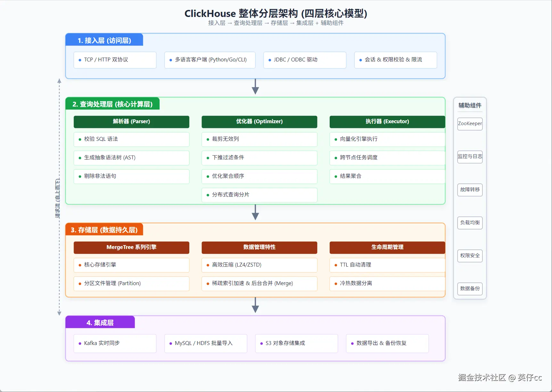The height and width of the screenshot is (392, 552).
Task: Select the '冷热数据分离' item
Action: coord(387,284)
